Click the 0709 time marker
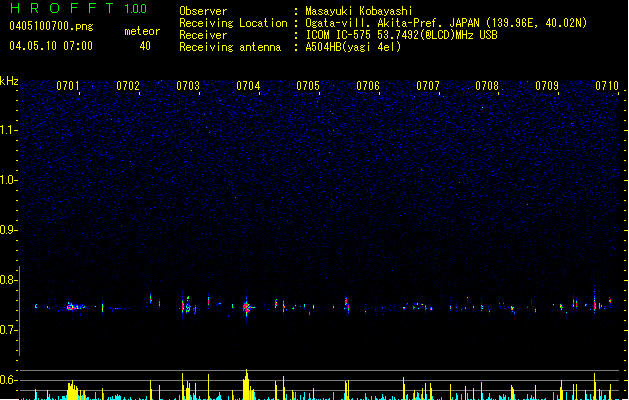629x400 pixels. pyautogui.click(x=547, y=86)
